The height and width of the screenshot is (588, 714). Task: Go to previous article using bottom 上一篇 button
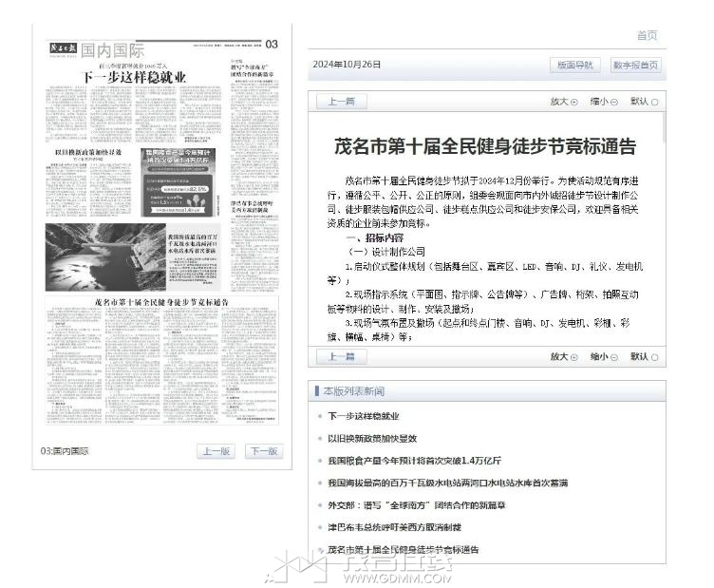coord(342,356)
